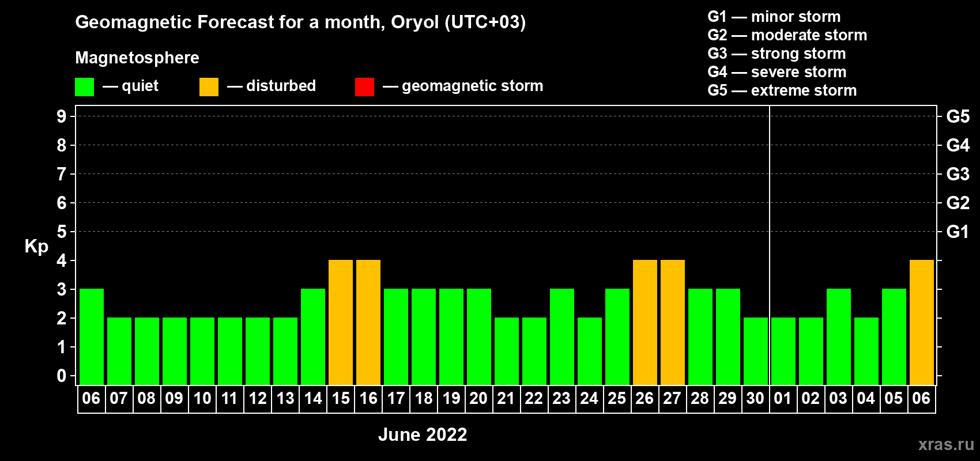Select the green bar for June 14

pyautogui.click(x=313, y=337)
